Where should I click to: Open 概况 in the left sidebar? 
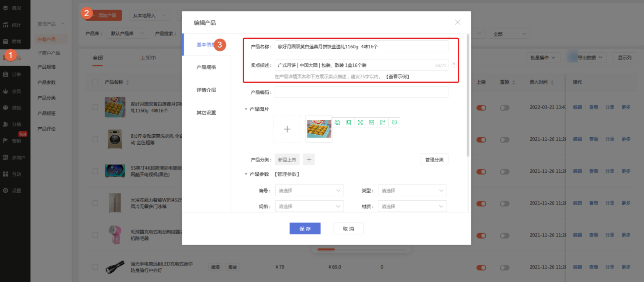pyautogui.click(x=12, y=8)
